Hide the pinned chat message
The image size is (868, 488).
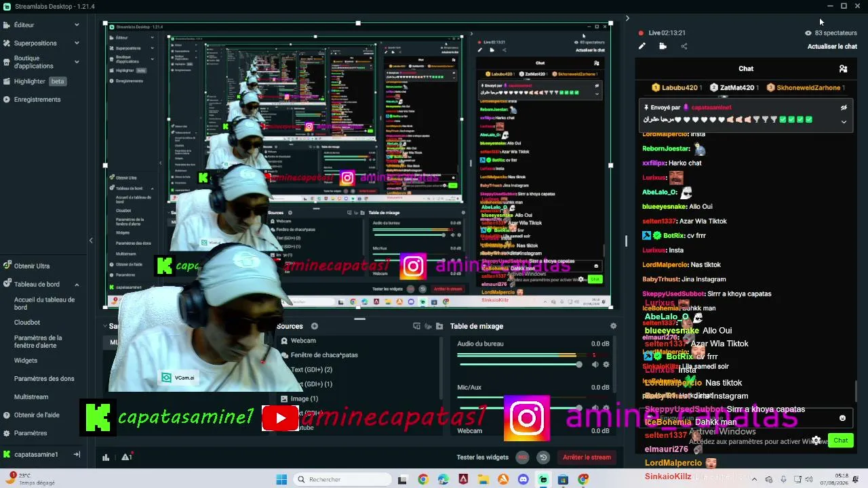(x=844, y=108)
